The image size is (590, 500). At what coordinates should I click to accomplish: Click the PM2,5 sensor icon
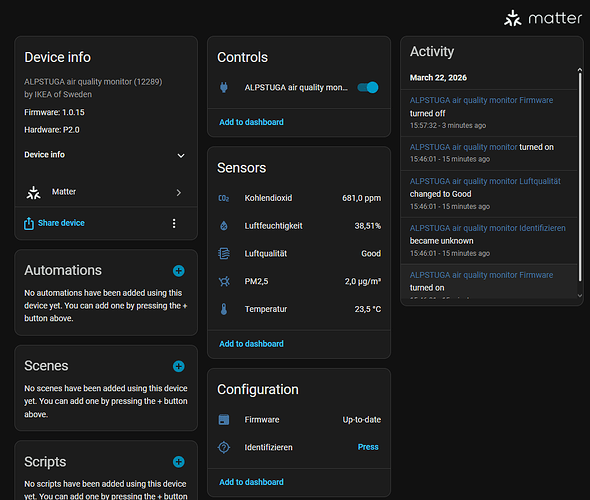tap(224, 281)
